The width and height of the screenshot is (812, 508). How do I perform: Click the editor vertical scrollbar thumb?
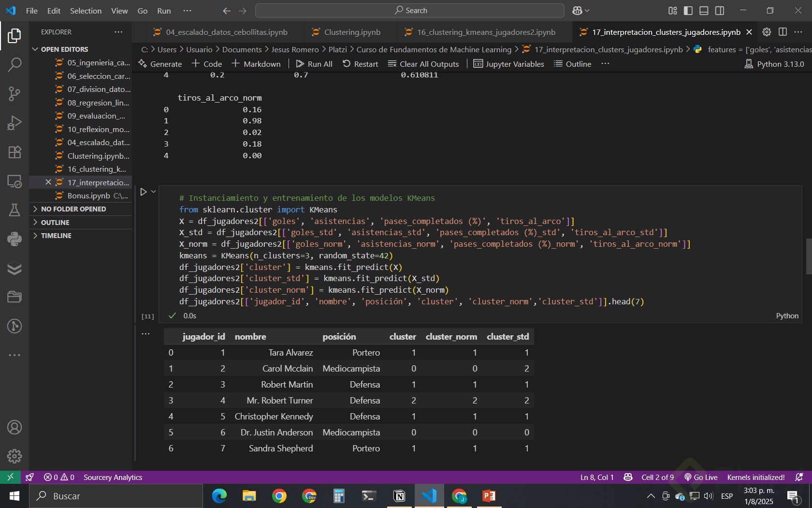[808, 256]
